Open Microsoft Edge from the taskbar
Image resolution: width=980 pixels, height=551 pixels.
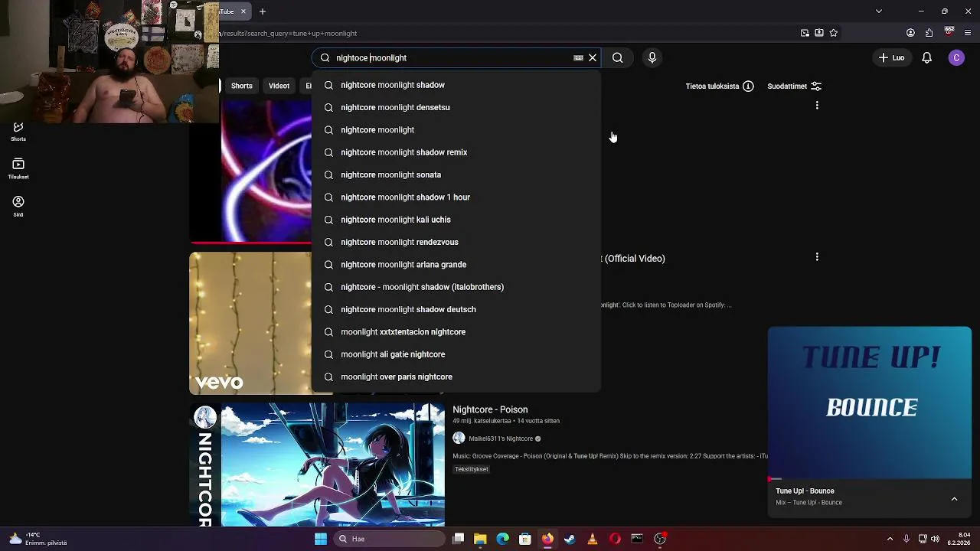[x=503, y=539]
